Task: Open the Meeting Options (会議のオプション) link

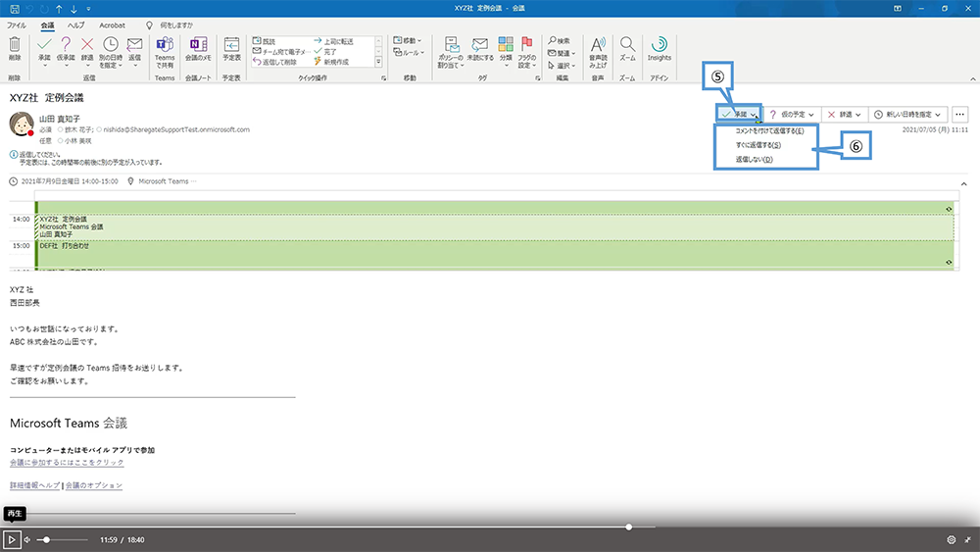Action: point(94,485)
